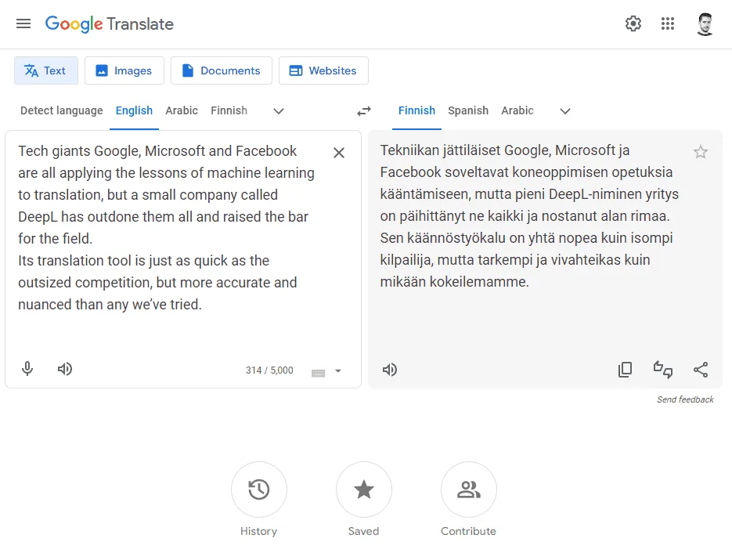
Task: Save the translation with the star
Action: tap(701, 151)
